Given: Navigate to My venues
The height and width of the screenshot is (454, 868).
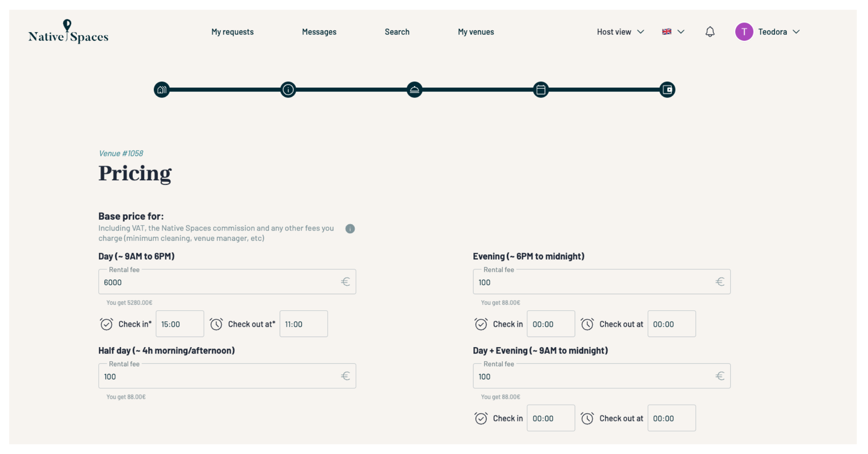Looking at the screenshot, I should 476,32.
